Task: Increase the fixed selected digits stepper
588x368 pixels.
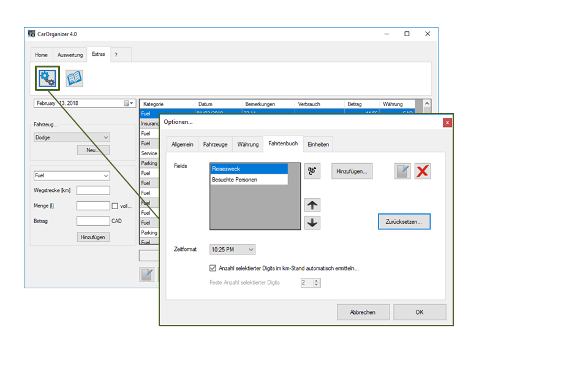Action: pos(317,280)
